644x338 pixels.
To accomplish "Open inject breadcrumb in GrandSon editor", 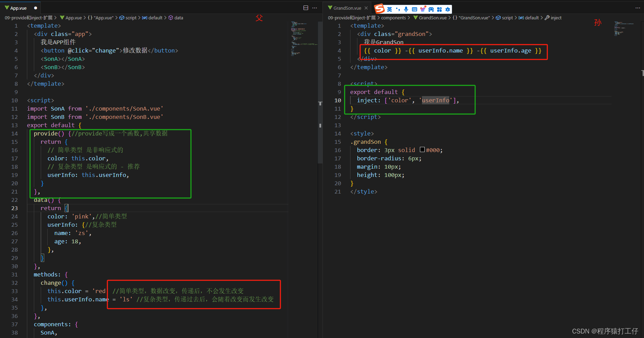I will pos(553,18).
